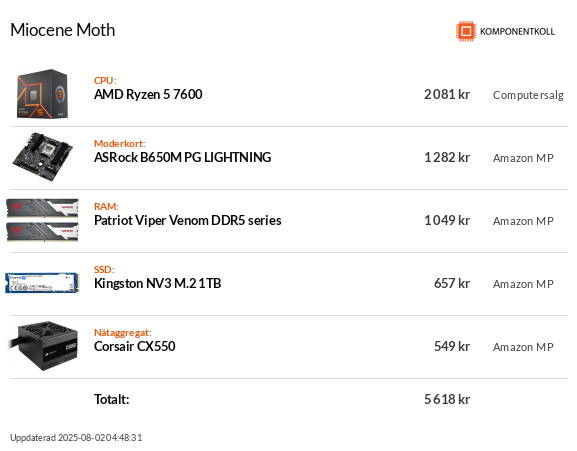Click the Corsair CX550 product name
This screenshot has height=451, width=577.
(x=135, y=346)
